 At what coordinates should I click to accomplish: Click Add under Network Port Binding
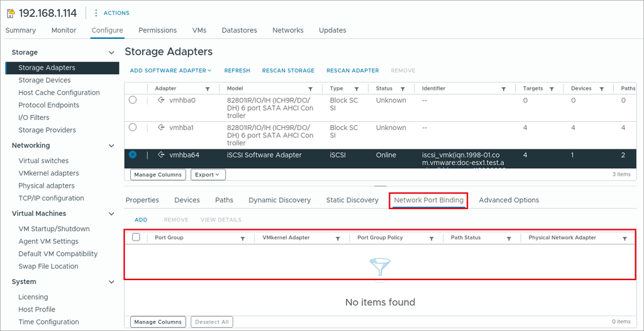tap(141, 220)
